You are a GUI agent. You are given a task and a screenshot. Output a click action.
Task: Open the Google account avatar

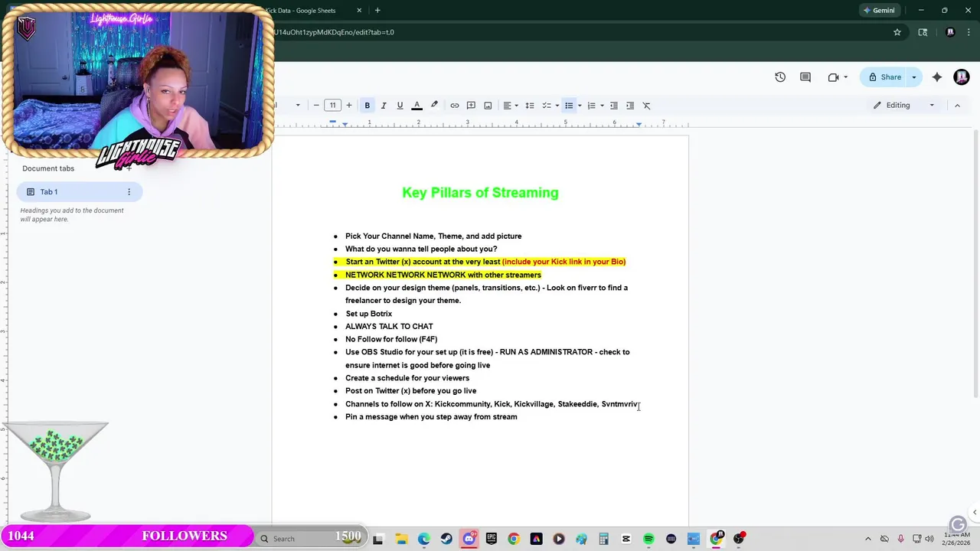[x=962, y=77]
